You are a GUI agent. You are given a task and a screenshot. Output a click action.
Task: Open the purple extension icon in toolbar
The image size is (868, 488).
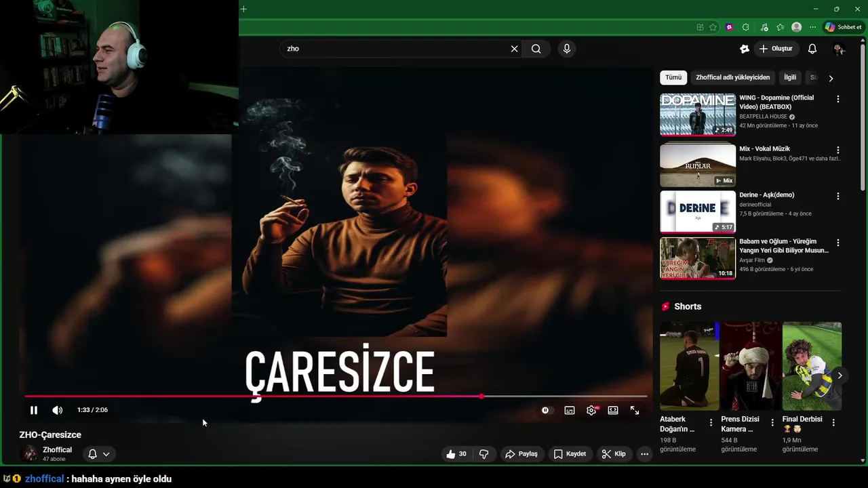tap(730, 27)
